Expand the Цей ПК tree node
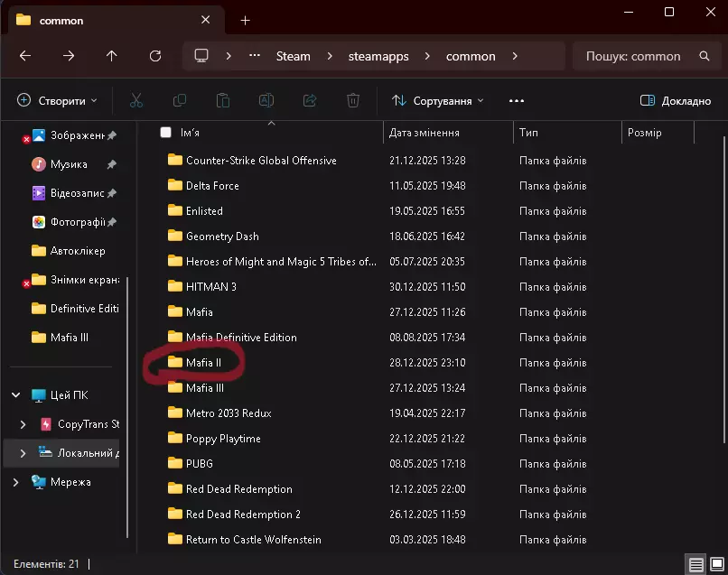The height and width of the screenshot is (575, 728). [x=16, y=395]
